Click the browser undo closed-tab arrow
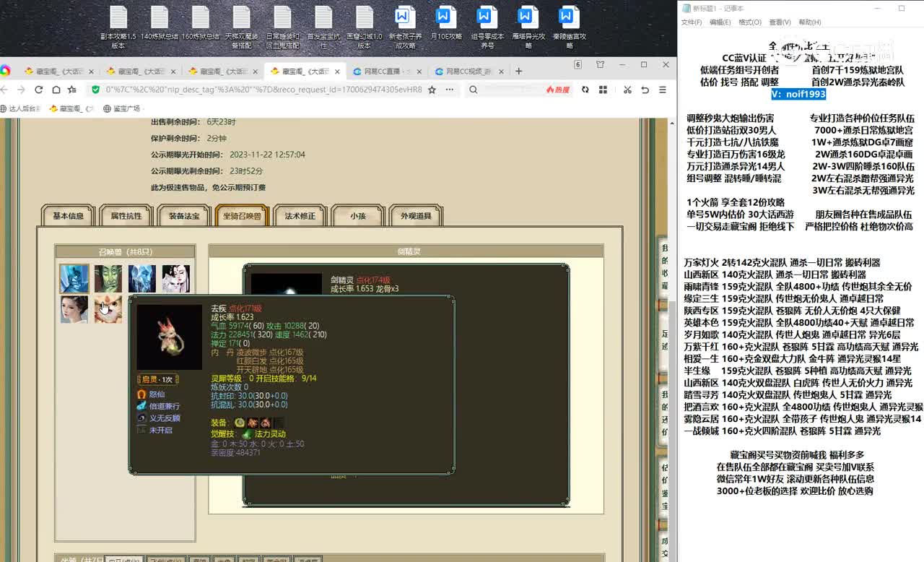The height and width of the screenshot is (562, 924). click(645, 90)
